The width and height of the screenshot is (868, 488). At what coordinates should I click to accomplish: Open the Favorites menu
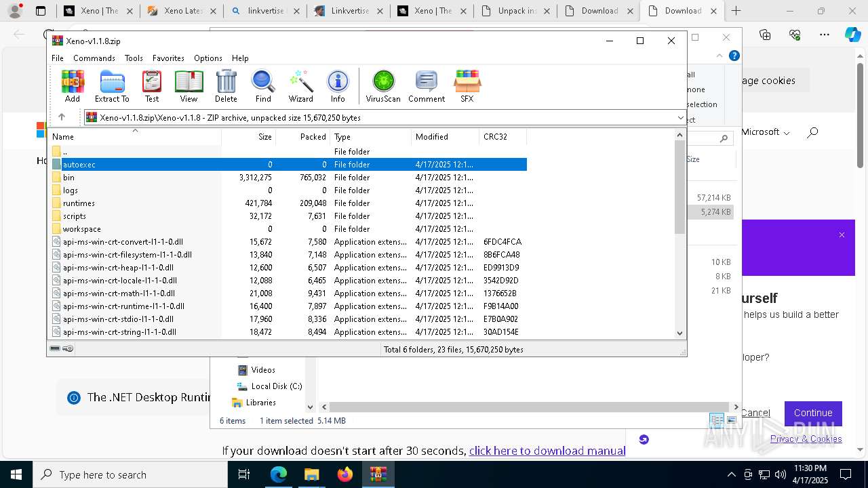tap(168, 58)
